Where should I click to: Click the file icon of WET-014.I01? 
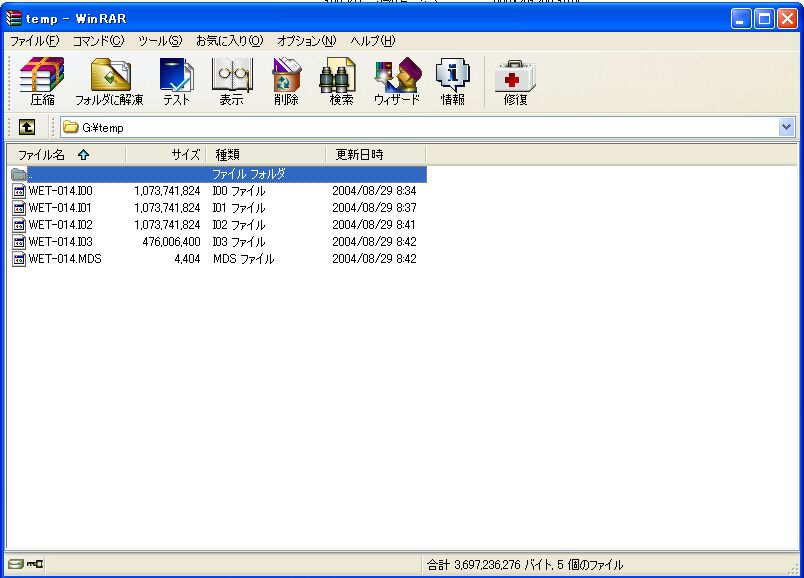[x=19, y=208]
